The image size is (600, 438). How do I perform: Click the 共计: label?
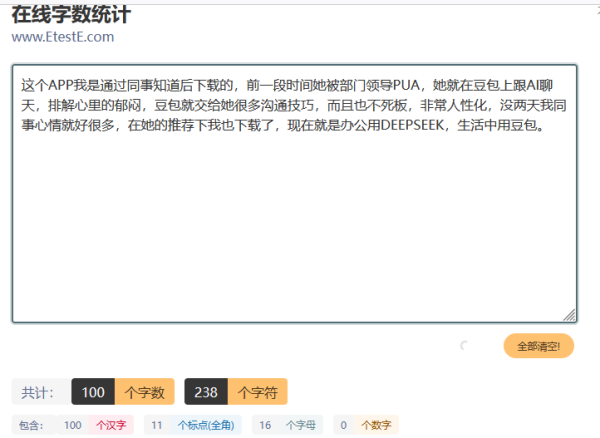tap(38, 392)
